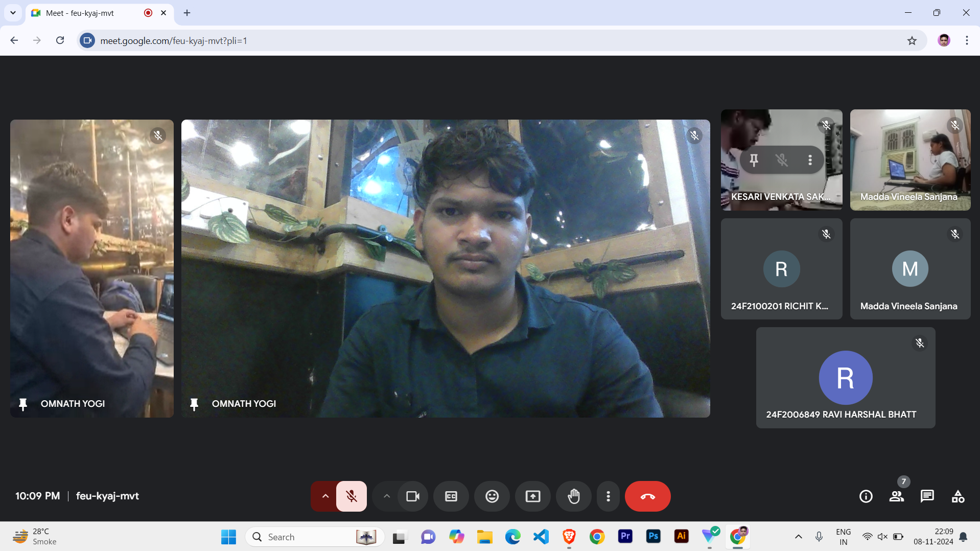The image size is (980, 551).
Task: Click the browser address bar URL
Action: (174, 41)
